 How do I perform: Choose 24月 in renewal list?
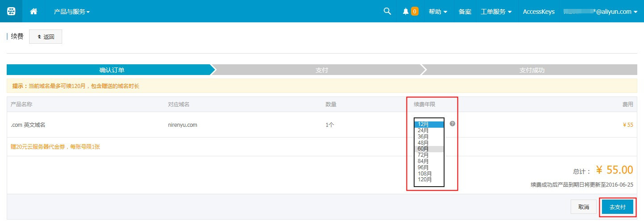[429, 130]
